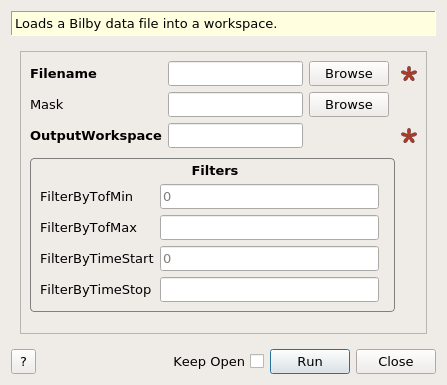Click the red asterisk beside Filename
Image resolution: width=447 pixels, height=385 pixels.
click(x=409, y=74)
